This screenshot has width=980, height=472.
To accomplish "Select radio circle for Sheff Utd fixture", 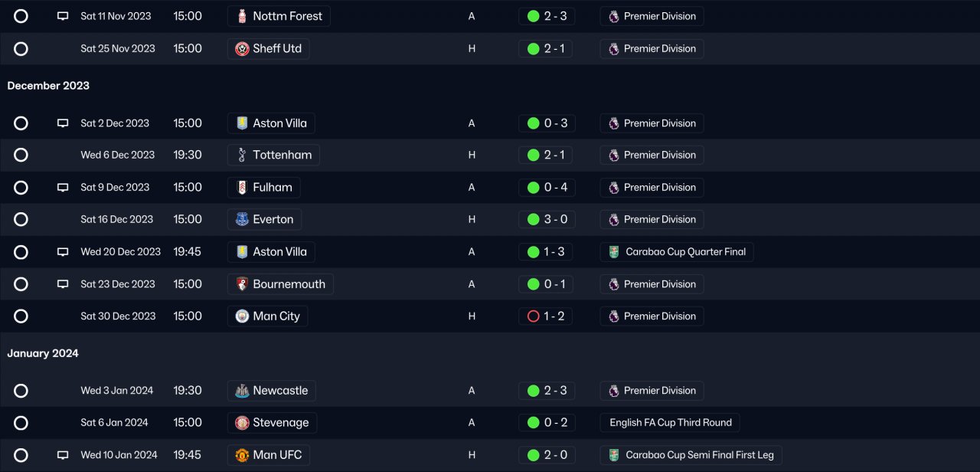I will (21, 49).
